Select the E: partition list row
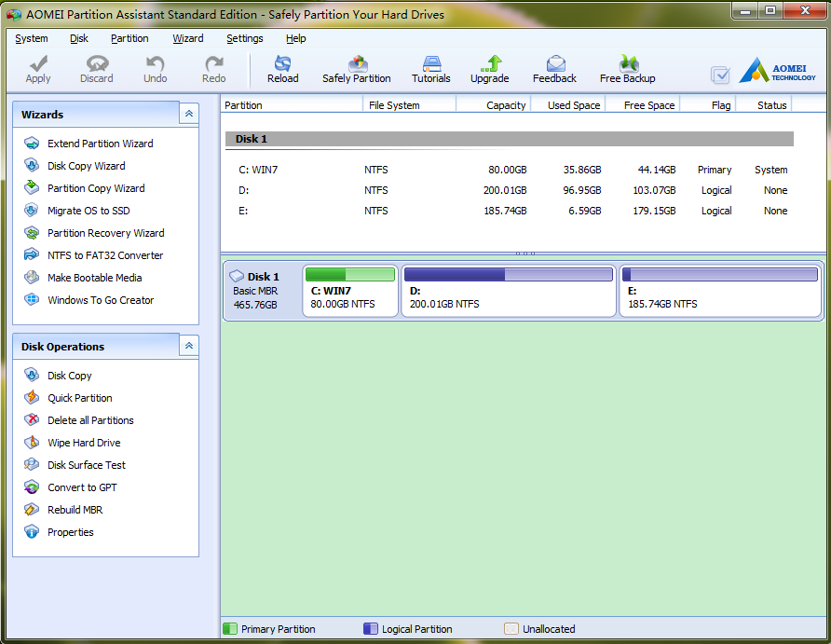This screenshot has width=831, height=644. coord(509,211)
